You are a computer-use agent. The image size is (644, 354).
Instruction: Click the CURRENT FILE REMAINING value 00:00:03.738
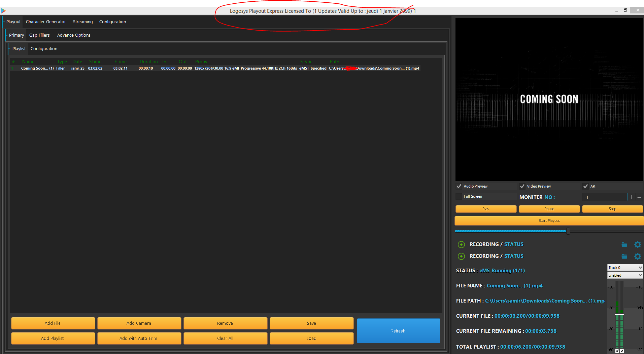tap(541, 331)
